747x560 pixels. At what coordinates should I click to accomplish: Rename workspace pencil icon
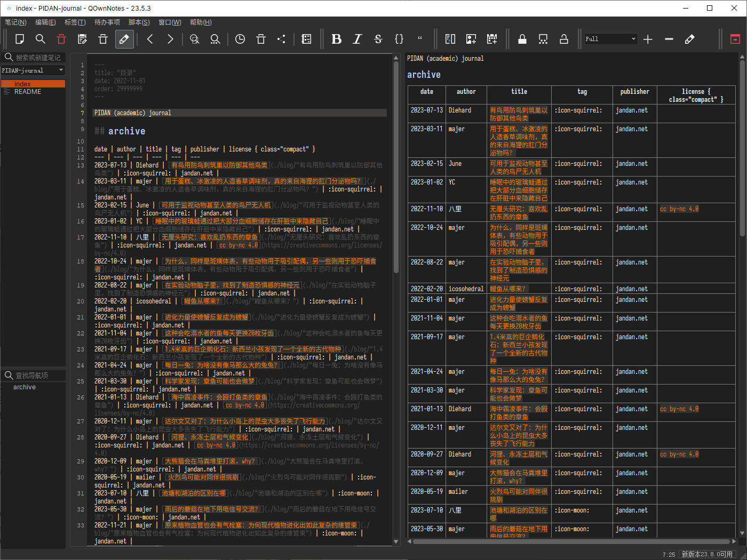(690, 39)
